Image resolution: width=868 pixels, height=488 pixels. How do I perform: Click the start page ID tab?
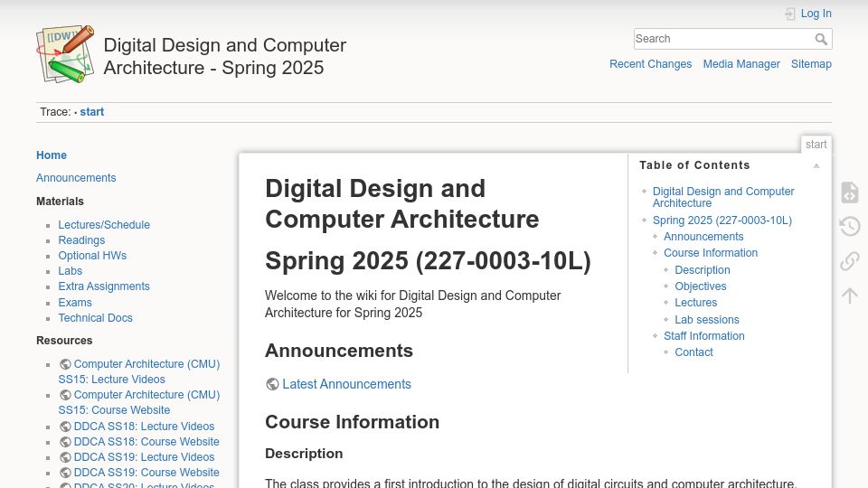816,145
